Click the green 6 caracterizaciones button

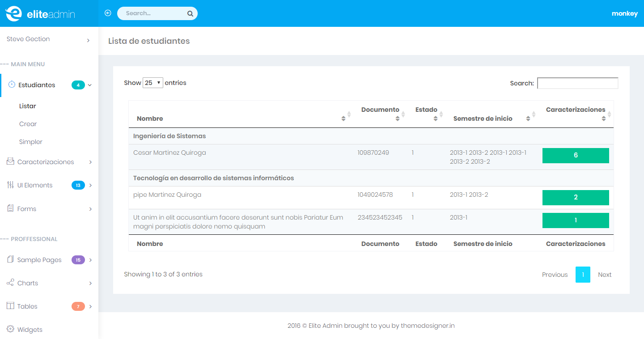tap(576, 156)
